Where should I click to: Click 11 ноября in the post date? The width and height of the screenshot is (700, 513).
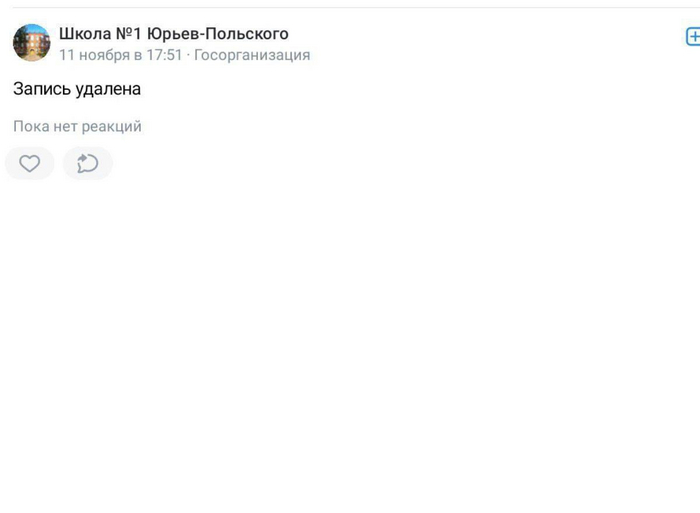[x=94, y=55]
